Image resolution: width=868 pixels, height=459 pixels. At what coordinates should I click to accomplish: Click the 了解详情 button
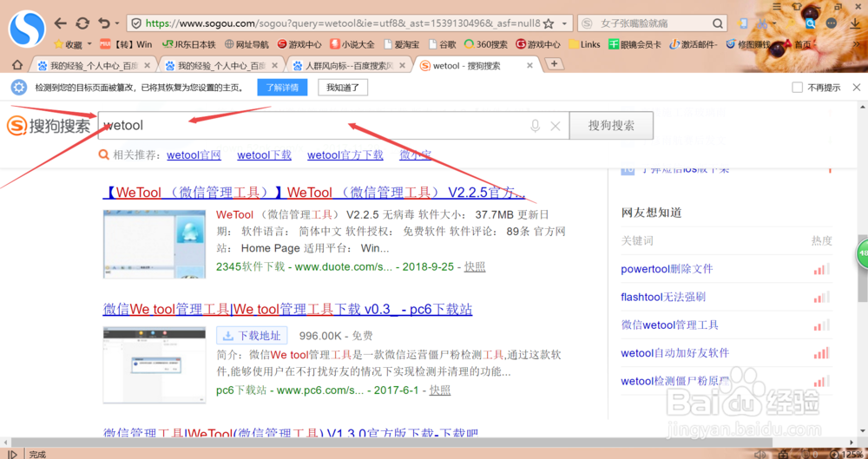[x=282, y=88]
